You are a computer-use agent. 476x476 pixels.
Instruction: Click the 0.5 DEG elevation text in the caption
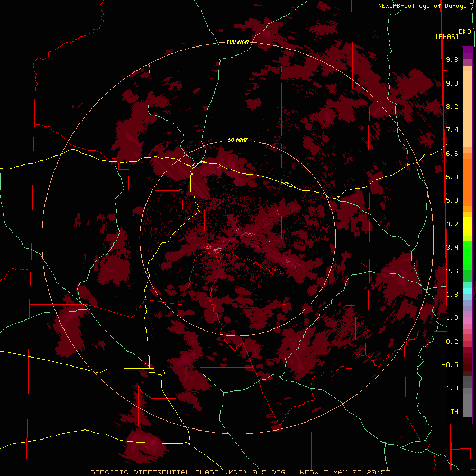pos(269,472)
